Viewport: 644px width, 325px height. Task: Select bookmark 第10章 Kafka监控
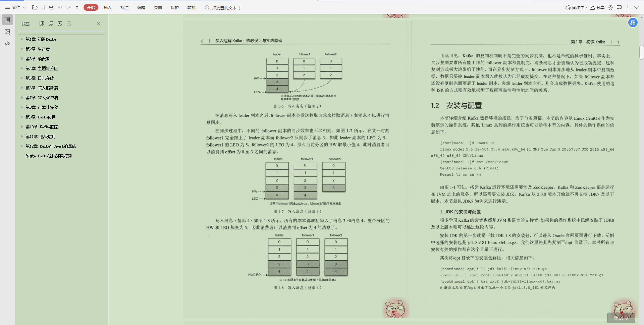(42, 127)
